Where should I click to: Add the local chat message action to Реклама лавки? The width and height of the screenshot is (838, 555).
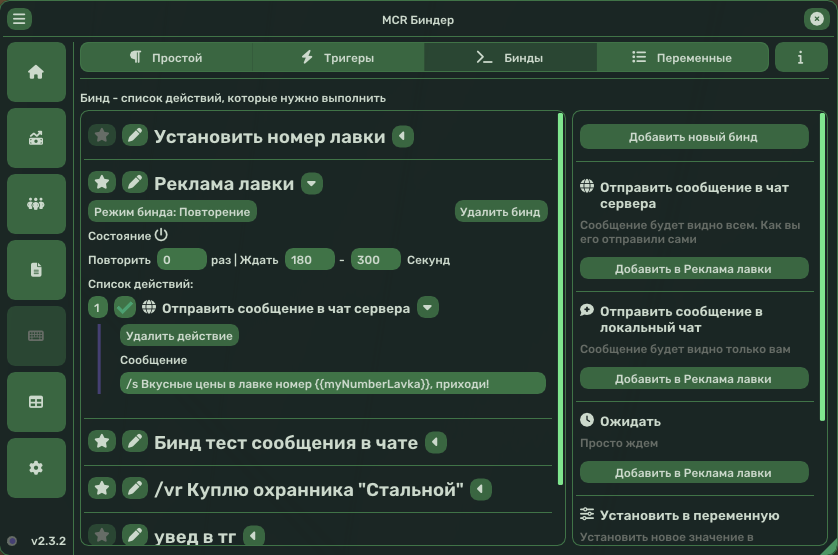click(694, 379)
